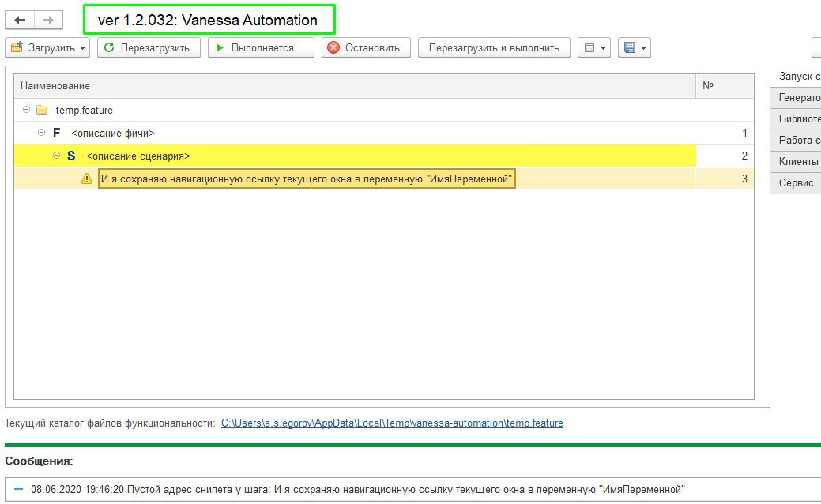Select the <описание фичи> row text

pos(113,133)
